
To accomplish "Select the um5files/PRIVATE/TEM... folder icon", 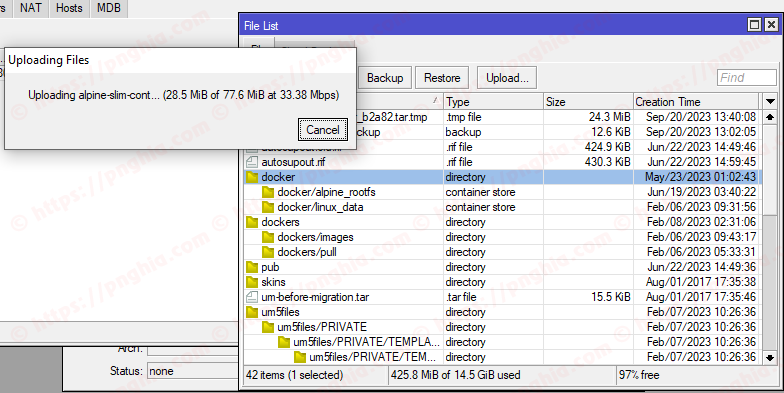I will point(300,357).
